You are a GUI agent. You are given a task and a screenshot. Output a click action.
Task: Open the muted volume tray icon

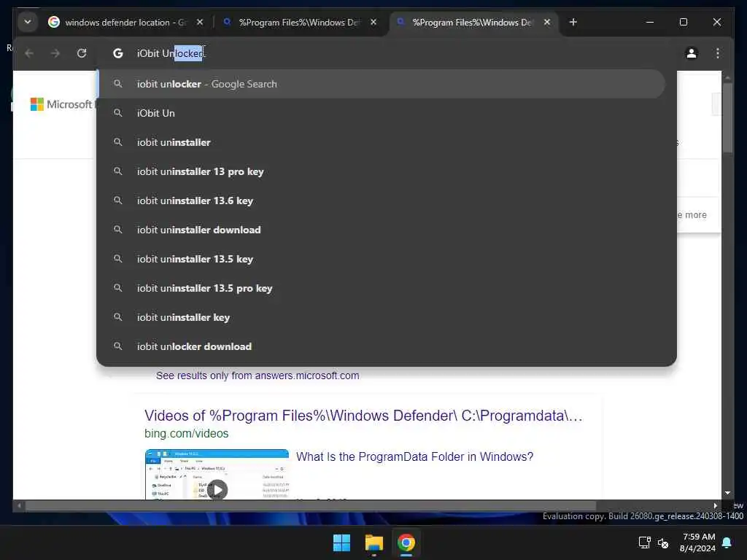click(x=662, y=542)
